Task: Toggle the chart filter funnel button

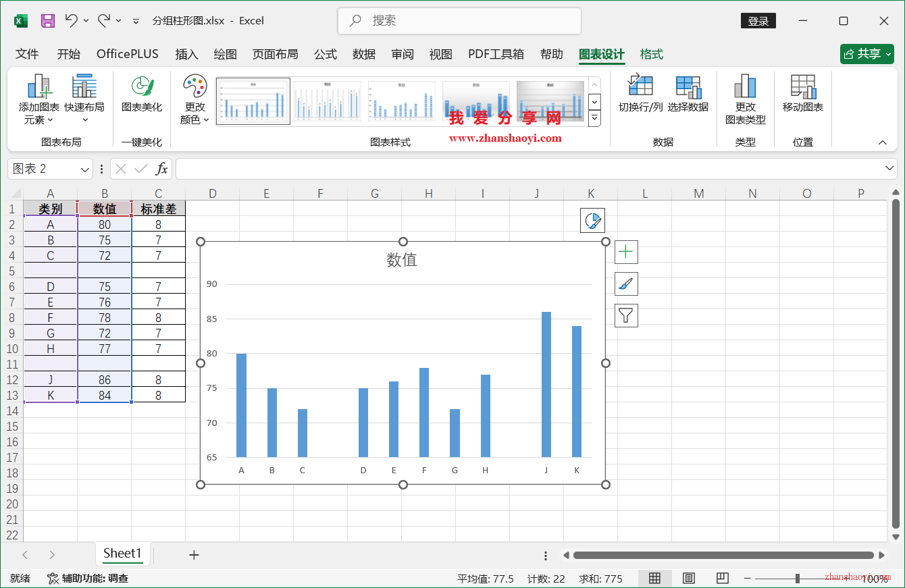Action: coord(626,315)
